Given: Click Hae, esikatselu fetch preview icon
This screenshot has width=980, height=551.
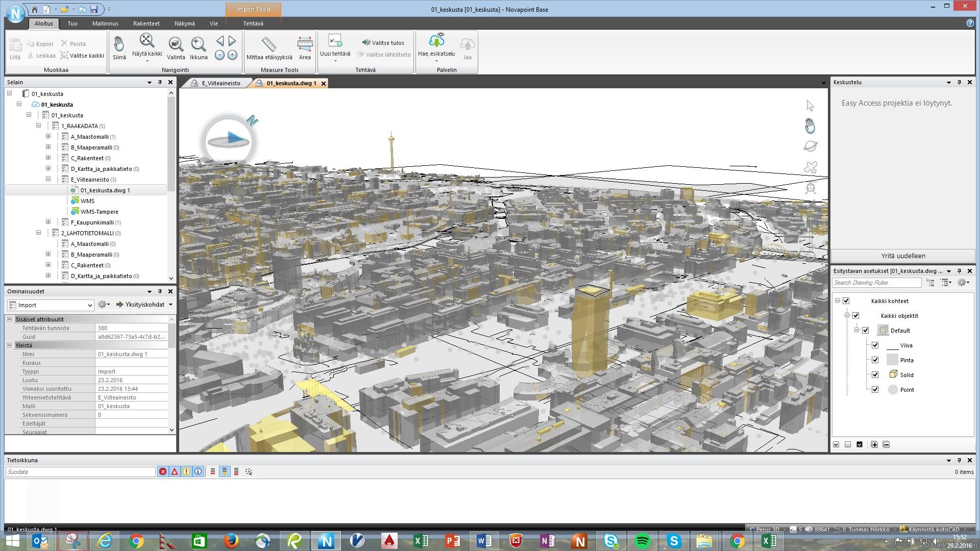Looking at the screenshot, I should click(436, 41).
